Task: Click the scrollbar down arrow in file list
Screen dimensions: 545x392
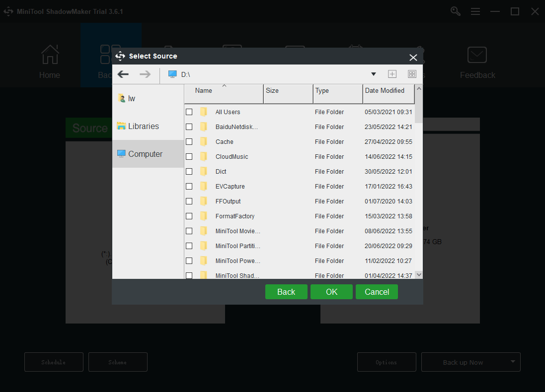Action: point(419,274)
